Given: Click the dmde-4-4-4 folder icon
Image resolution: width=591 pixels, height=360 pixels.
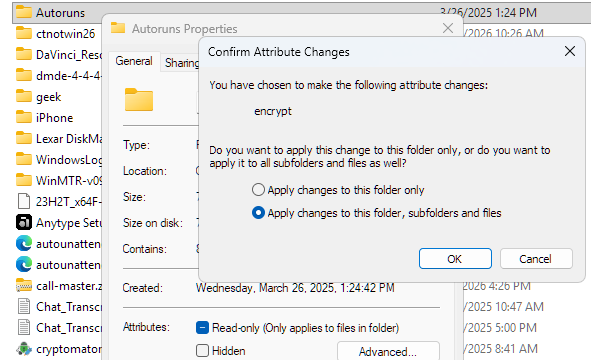Looking at the screenshot, I should click(24, 75).
